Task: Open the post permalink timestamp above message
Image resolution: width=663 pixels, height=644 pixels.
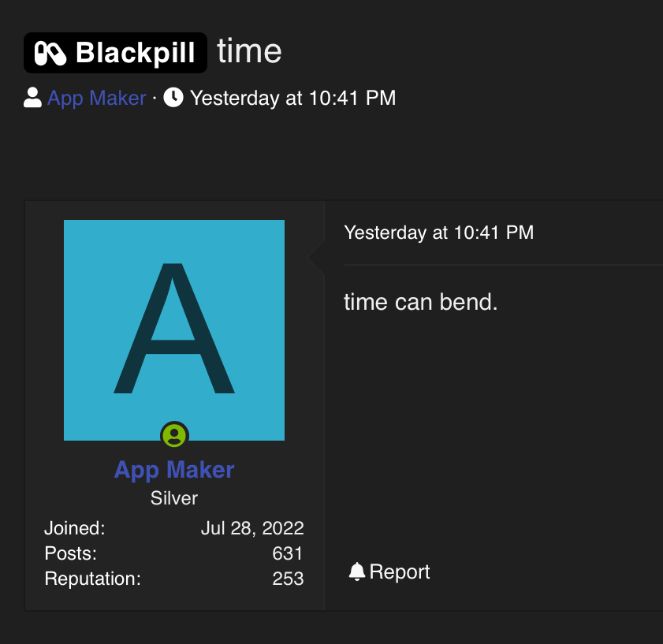Action: (x=439, y=233)
